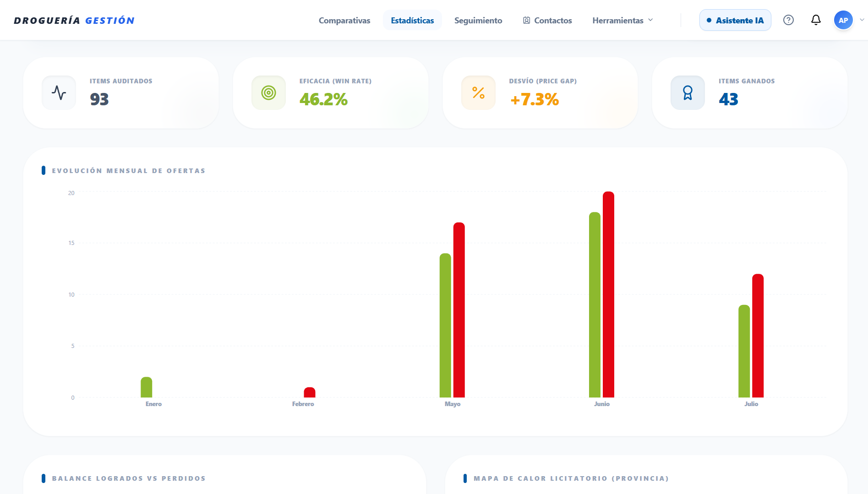Open the chevron next to user avatar
868x494 pixels.
point(862,20)
